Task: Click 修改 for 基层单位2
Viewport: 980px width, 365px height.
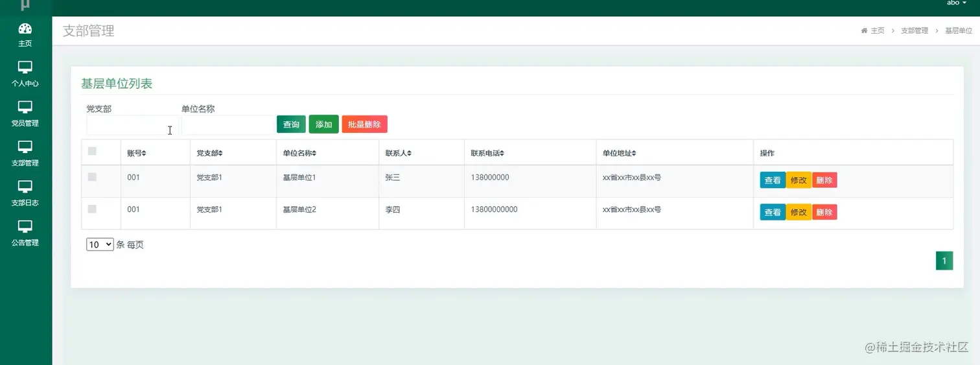Action: point(799,212)
